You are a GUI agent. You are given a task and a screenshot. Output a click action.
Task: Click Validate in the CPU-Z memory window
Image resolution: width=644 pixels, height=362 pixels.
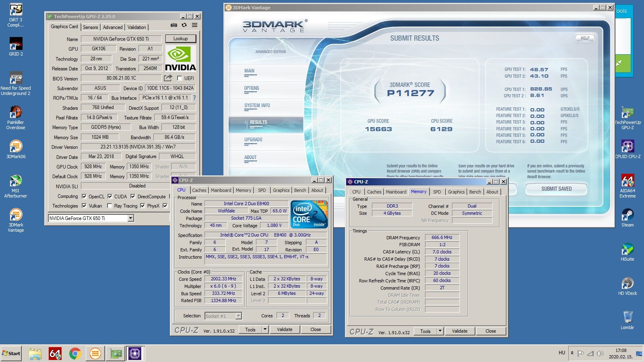460,331
